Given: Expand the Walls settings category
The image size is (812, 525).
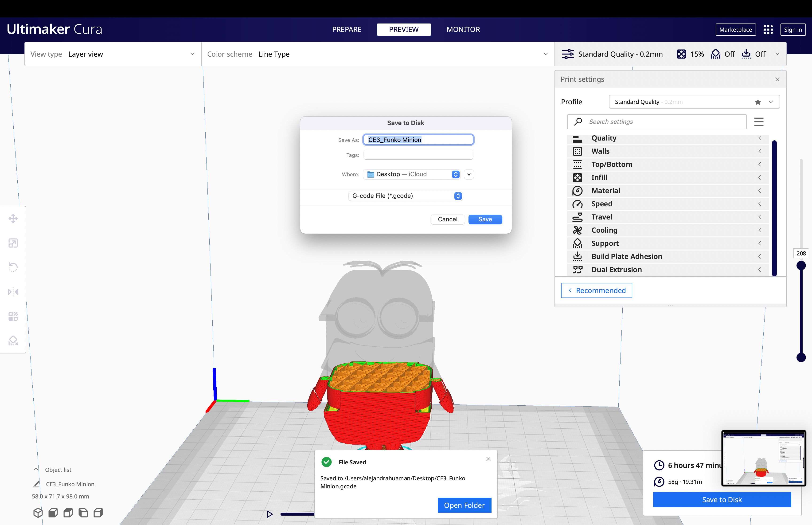Looking at the screenshot, I should click(668, 151).
